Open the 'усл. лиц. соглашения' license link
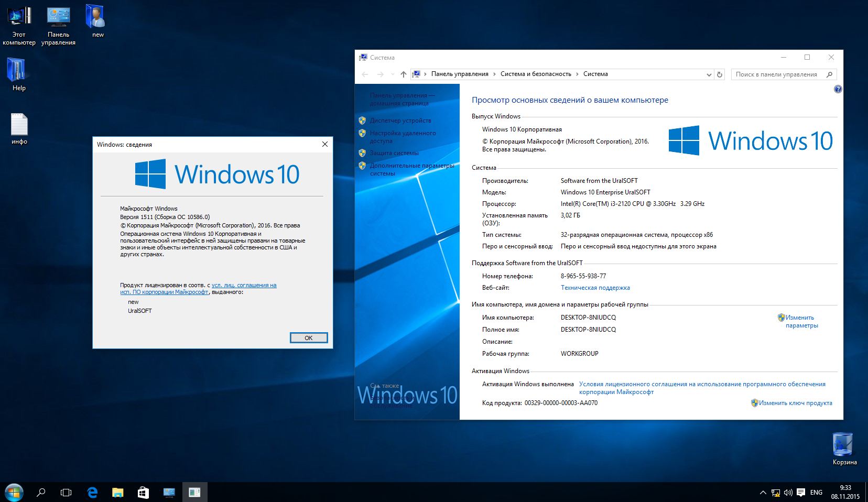This screenshot has height=502, width=868. 244,285
